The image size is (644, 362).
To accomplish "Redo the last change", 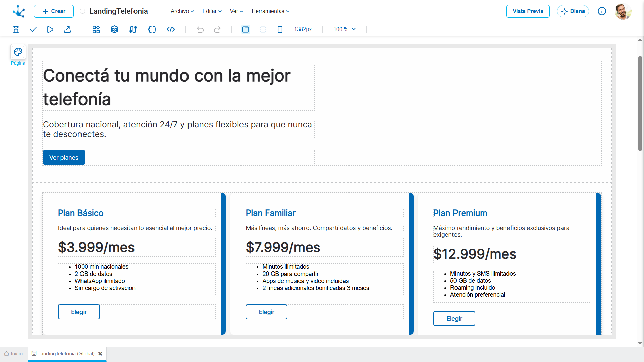I will tap(217, 29).
